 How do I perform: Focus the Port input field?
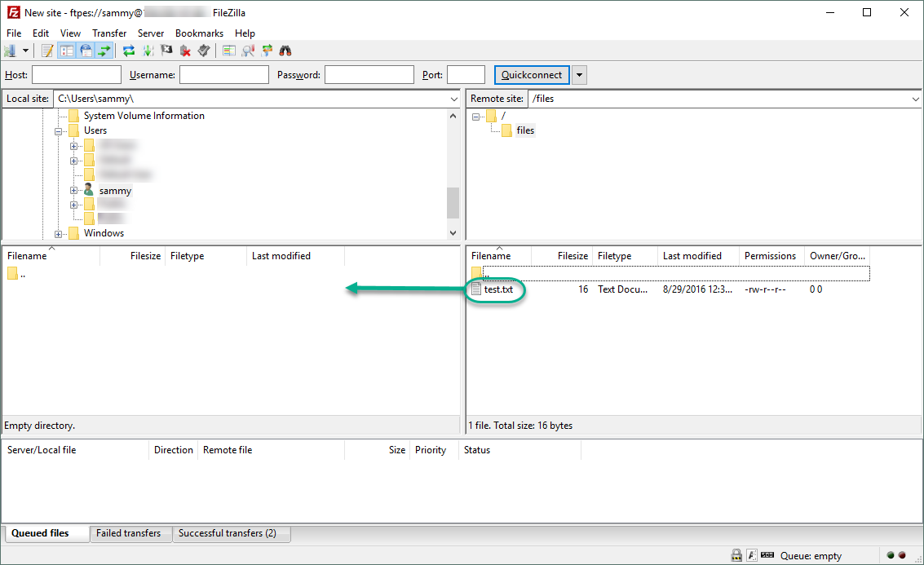point(466,75)
